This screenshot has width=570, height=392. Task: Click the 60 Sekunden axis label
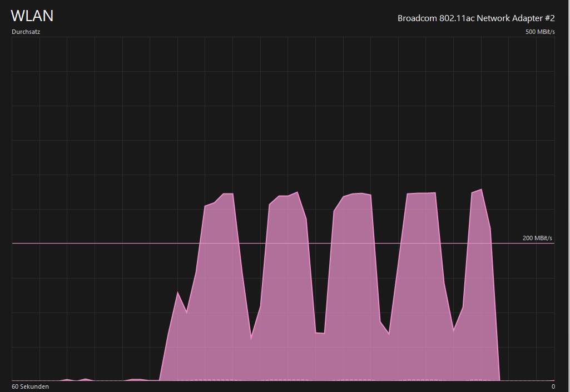pos(30,386)
